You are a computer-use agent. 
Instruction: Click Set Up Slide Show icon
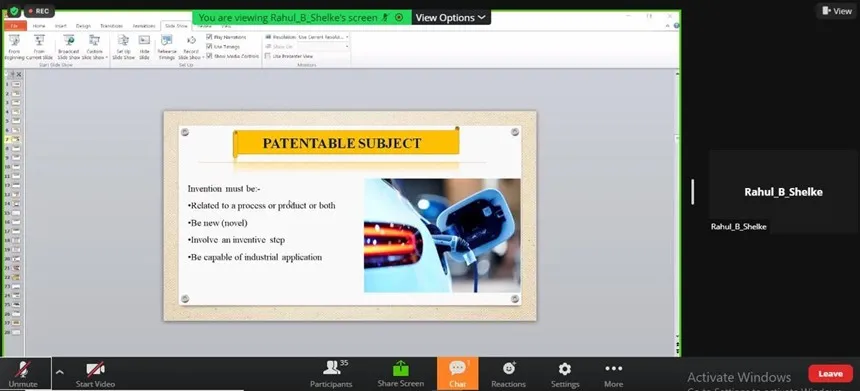point(123,40)
